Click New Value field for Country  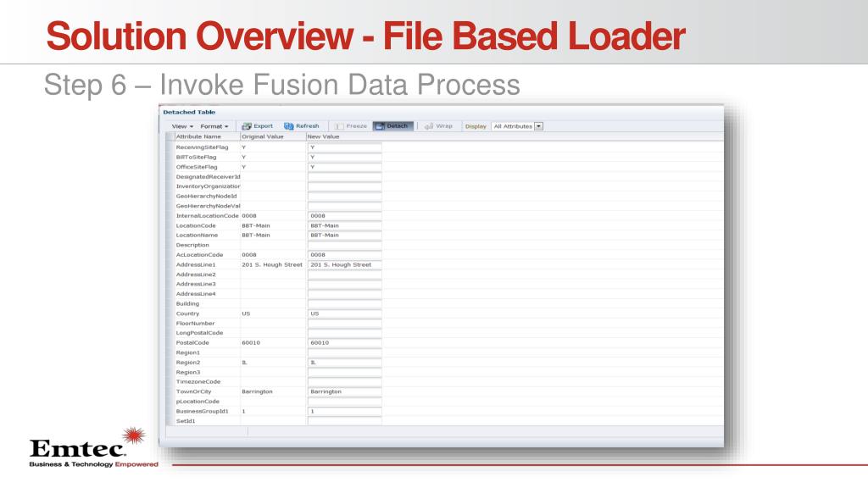pyautogui.click(x=344, y=313)
